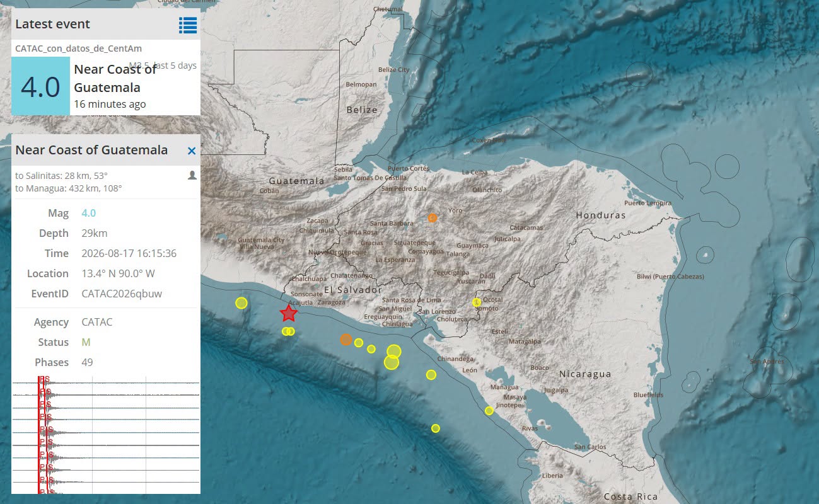The width and height of the screenshot is (819, 504).
Task: Open the seismogram waveform traces thumbnail
Action: click(x=106, y=435)
